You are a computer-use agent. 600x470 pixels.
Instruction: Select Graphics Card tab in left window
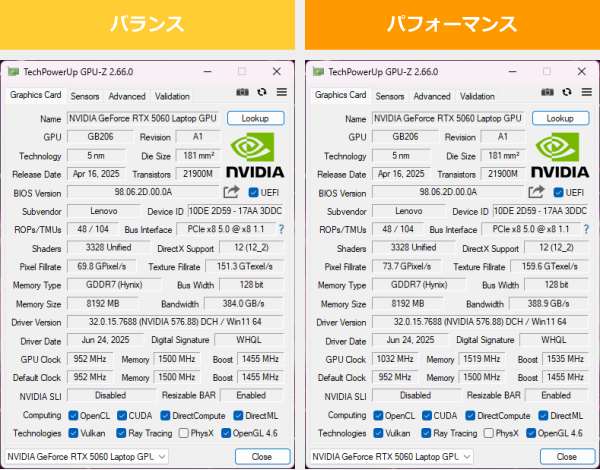point(36,95)
